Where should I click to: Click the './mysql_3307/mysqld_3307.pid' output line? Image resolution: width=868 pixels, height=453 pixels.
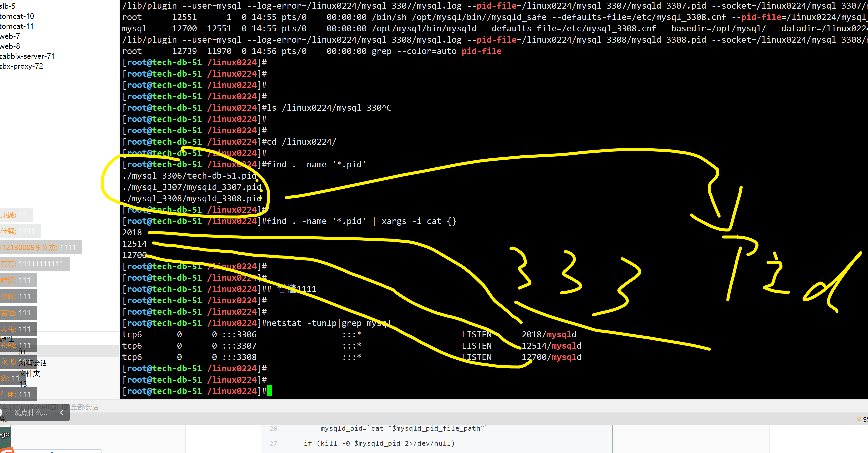tap(192, 187)
